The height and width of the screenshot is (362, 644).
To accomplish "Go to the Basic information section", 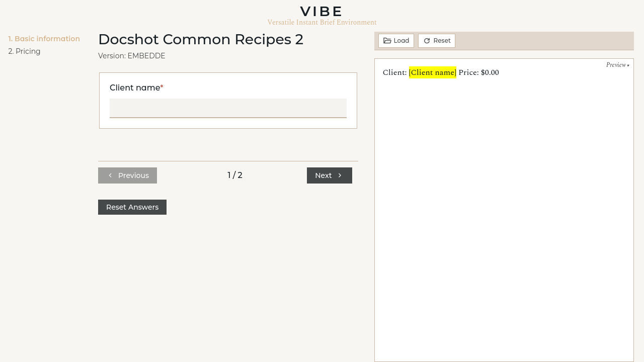I will 44,39.
